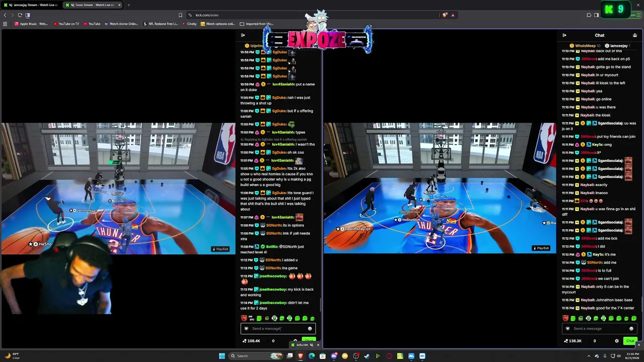Click top gifter WhoIsMeep in right chat

click(585, 46)
